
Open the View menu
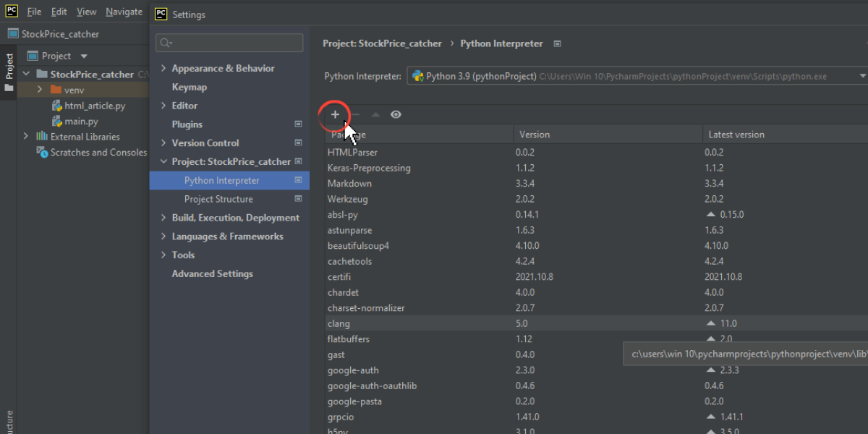(86, 12)
